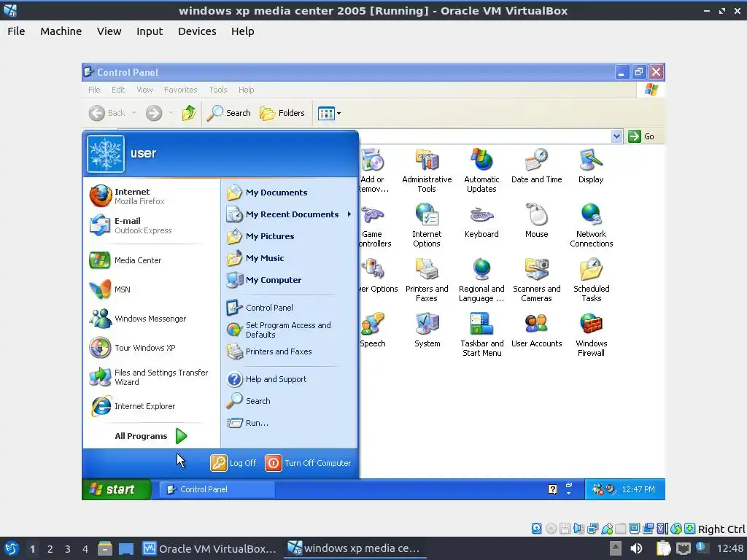747x560 pixels.
Task: Click the Log Off button
Action: tap(233, 463)
